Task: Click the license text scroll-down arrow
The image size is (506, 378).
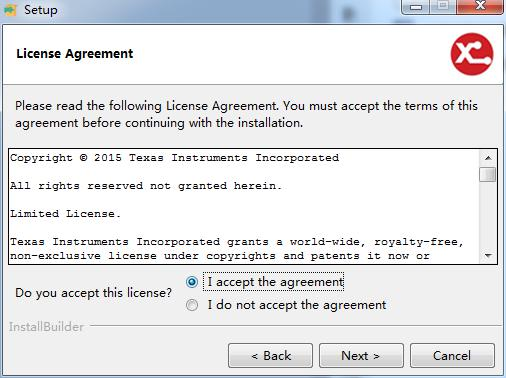Action: click(x=488, y=256)
